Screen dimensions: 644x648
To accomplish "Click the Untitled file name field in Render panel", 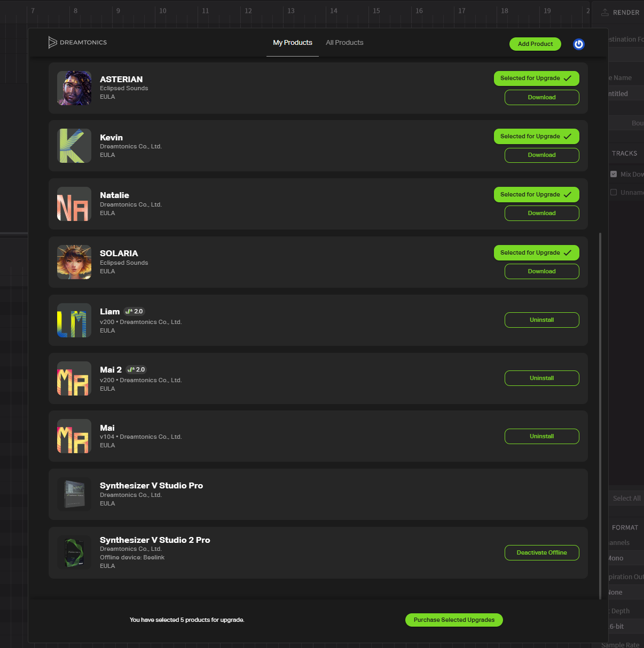I will [x=626, y=94].
